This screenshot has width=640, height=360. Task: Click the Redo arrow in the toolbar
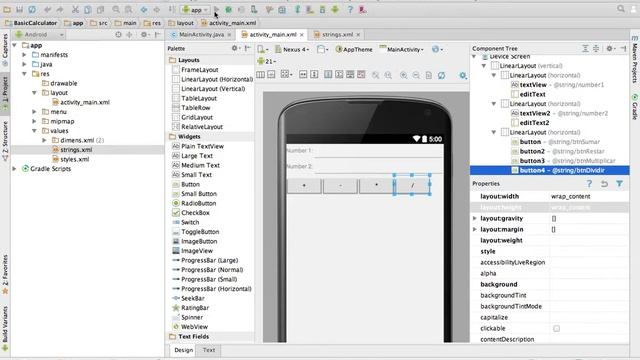tap(60, 9)
